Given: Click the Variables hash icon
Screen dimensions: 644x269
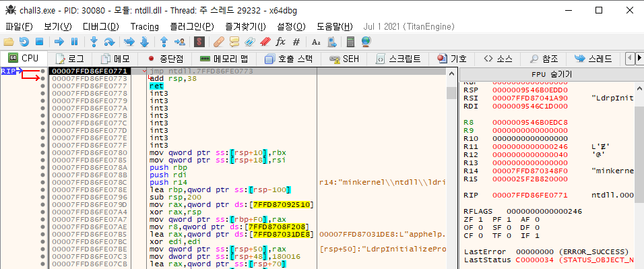Looking at the screenshot, I should tap(296, 42).
